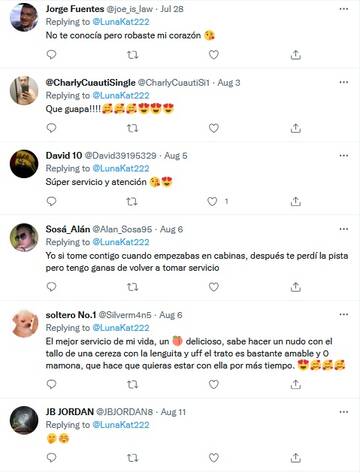Screen dimensions: 360x473
Task: Open the JB JORDAN username link
Action: (124, 412)
